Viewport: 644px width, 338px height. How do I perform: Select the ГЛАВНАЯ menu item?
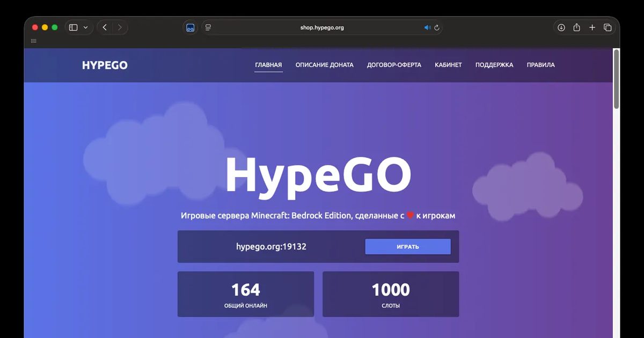[x=268, y=65]
